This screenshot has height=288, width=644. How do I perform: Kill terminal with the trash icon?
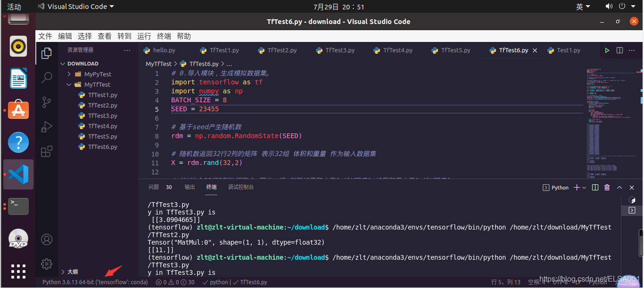(x=607, y=188)
